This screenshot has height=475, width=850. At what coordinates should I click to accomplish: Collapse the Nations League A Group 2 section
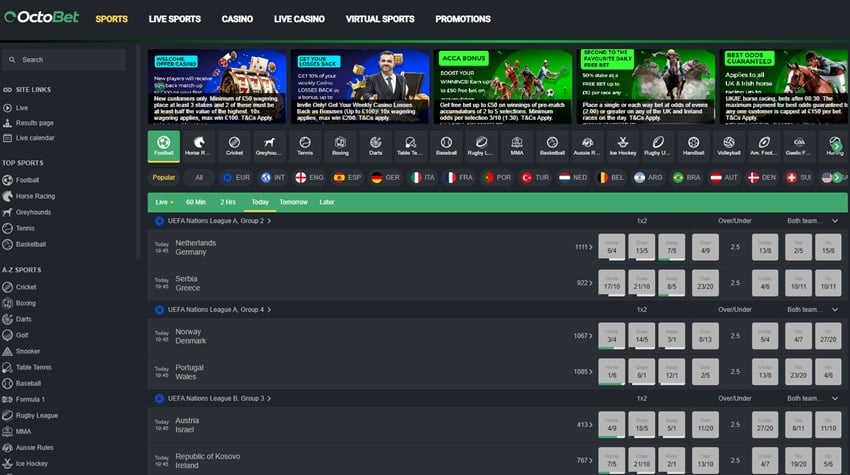(x=835, y=221)
